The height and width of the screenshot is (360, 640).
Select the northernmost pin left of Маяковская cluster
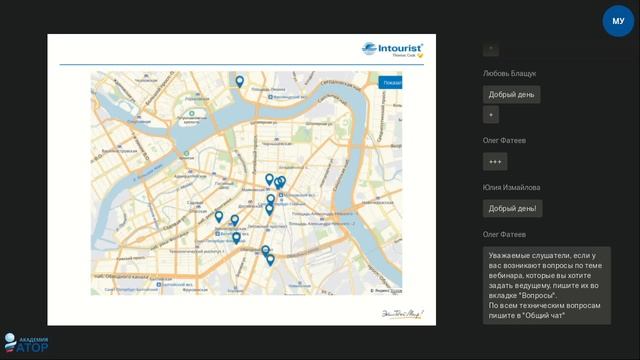pos(269,180)
